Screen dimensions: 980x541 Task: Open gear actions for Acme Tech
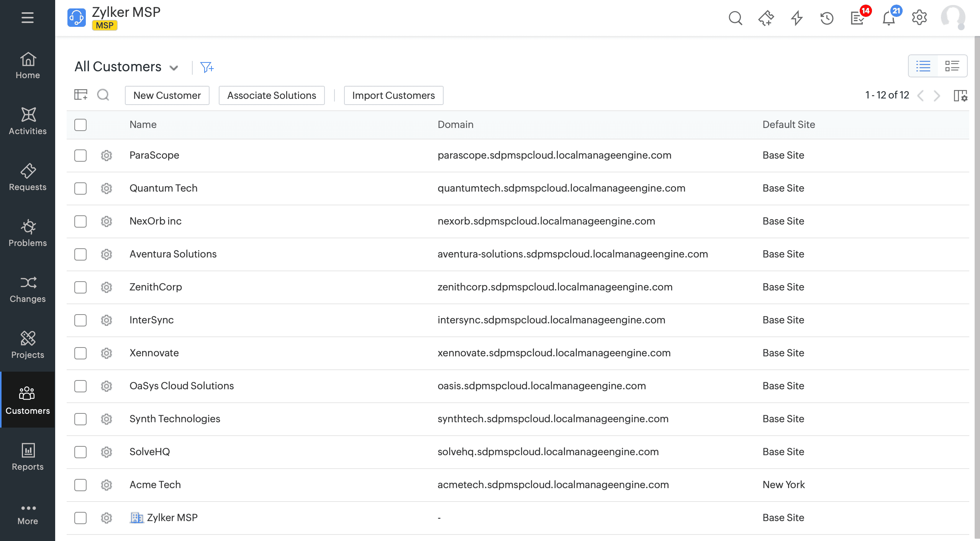[x=107, y=485]
